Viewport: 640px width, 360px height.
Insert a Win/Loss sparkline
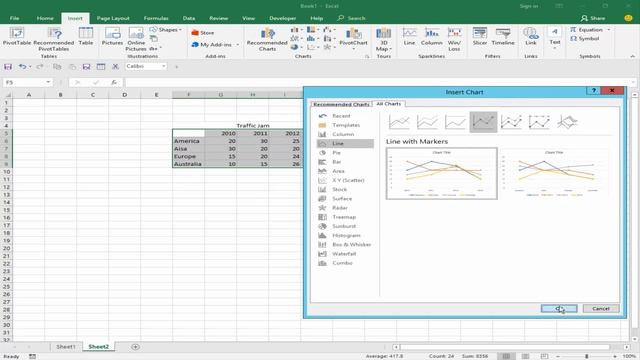click(454, 39)
